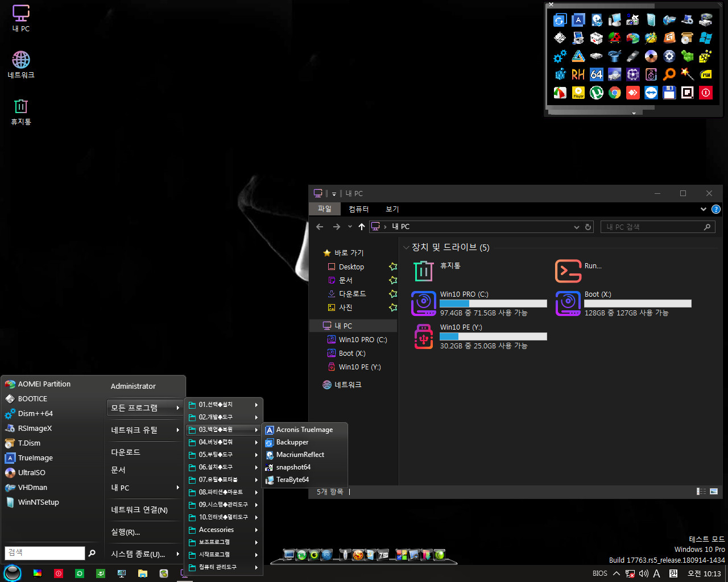Click the RH icon in launcher panel
Viewport: 728px width, 582px height.
point(578,74)
